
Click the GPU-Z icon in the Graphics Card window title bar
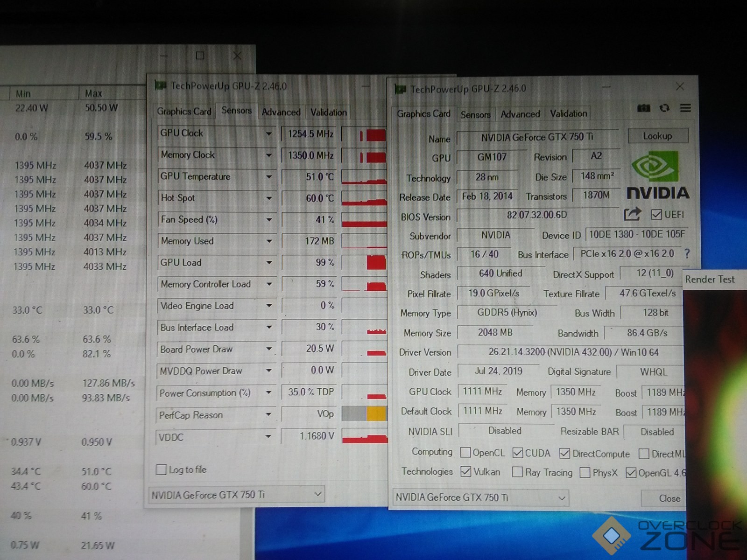point(400,89)
